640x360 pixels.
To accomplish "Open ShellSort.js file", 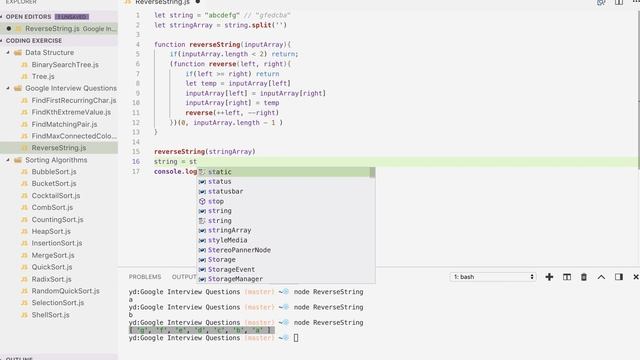I will pos(50,315).
